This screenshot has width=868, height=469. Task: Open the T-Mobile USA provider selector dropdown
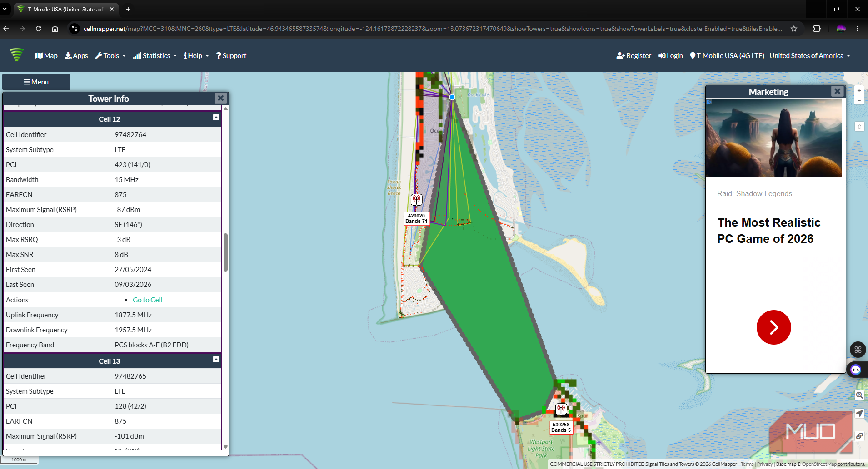pyautogui.click(x=770, y=55)
